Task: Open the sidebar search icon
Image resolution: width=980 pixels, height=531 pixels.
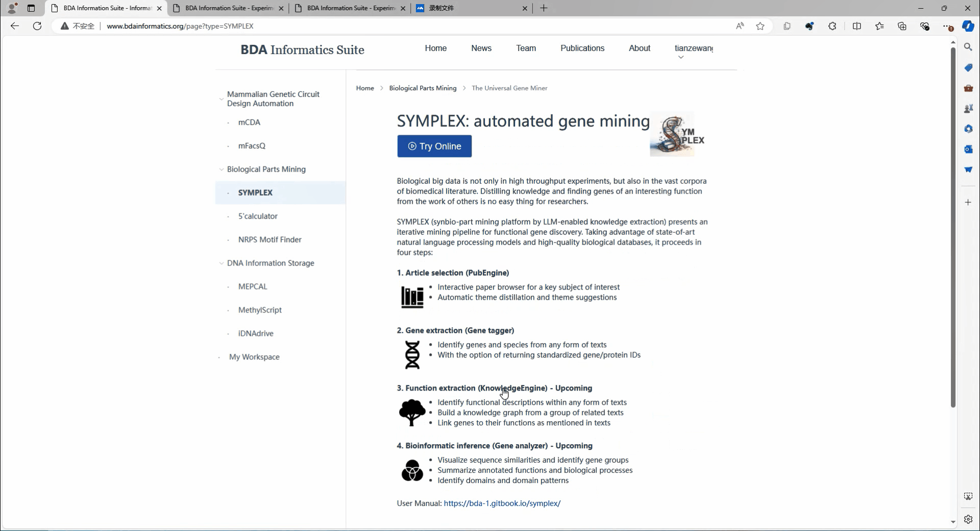Action: pos(968,47)
